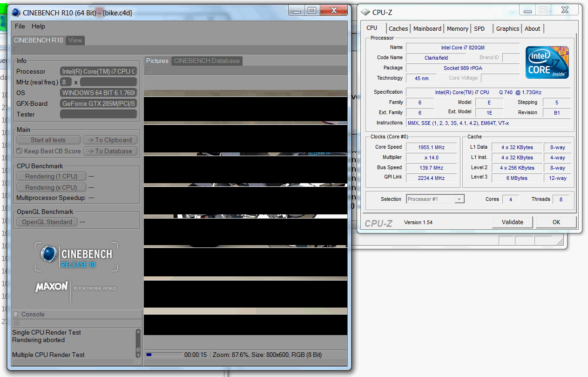Click the CPU-Z title bar icon
Screen dimensions: 588x377
[366, 13]
